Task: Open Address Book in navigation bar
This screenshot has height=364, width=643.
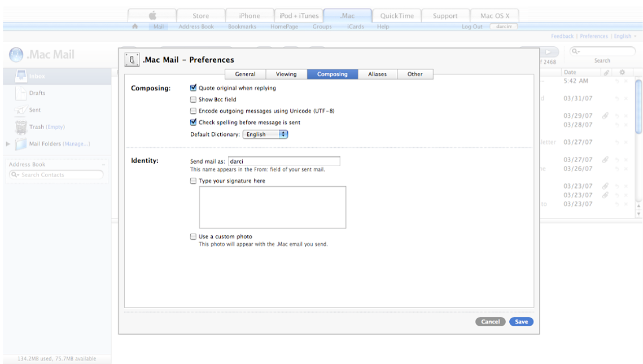Action: (196, 27)
